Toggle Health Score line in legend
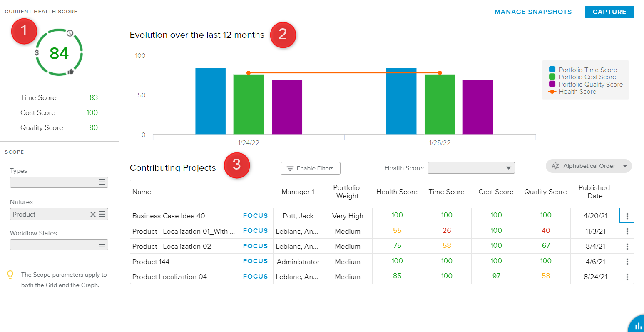Viewport: 644px width, 332px height. coord(577,92)
